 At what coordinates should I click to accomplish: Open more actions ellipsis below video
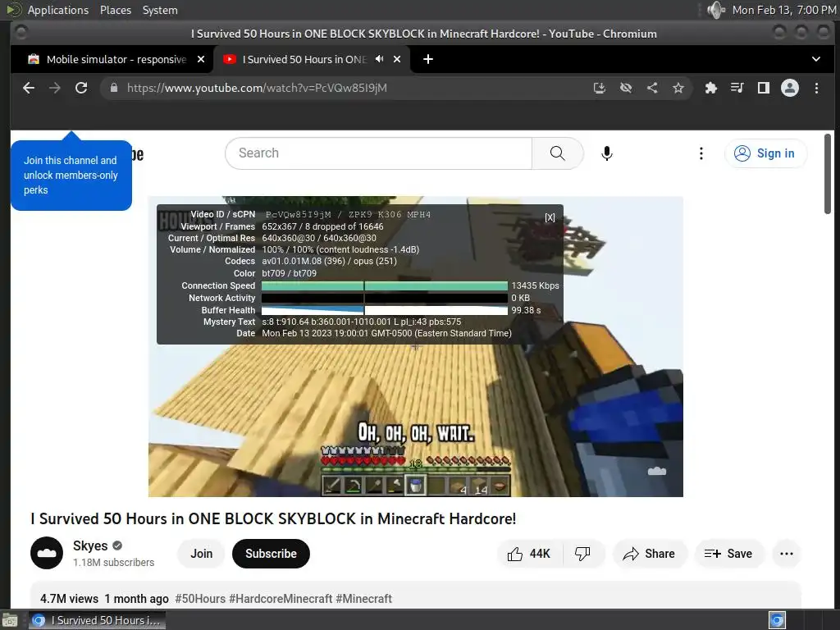click(x=787, y=554)
